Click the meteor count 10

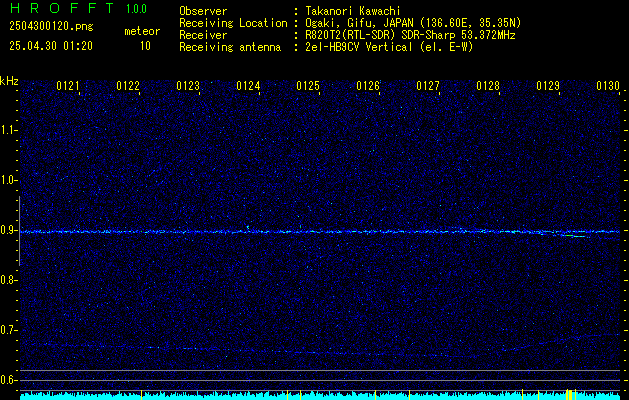pyautogui.click(x=145, y=46)
